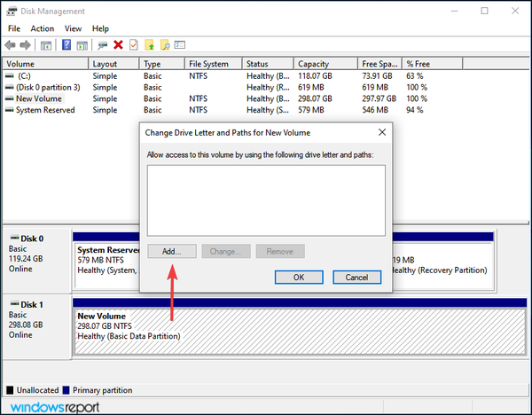Click drive icon beside Disk 0 partition 3

coord(10,87)
